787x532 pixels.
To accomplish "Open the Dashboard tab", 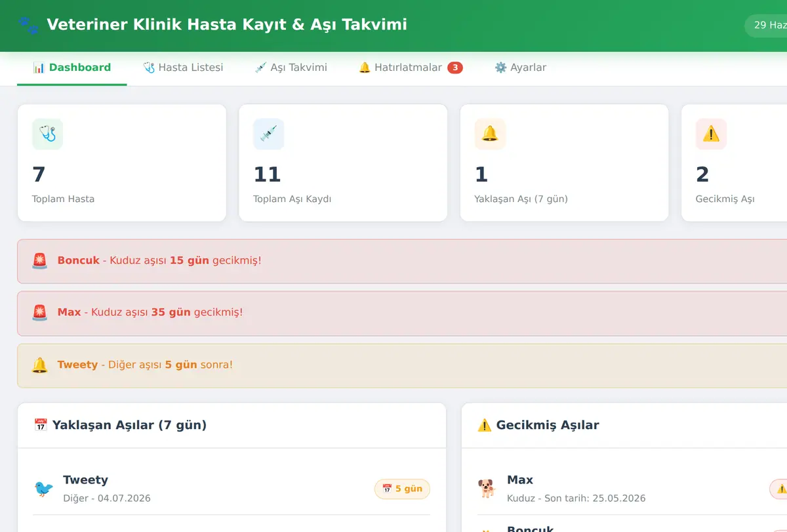I will pyautogui.click(x=72, y=68).
